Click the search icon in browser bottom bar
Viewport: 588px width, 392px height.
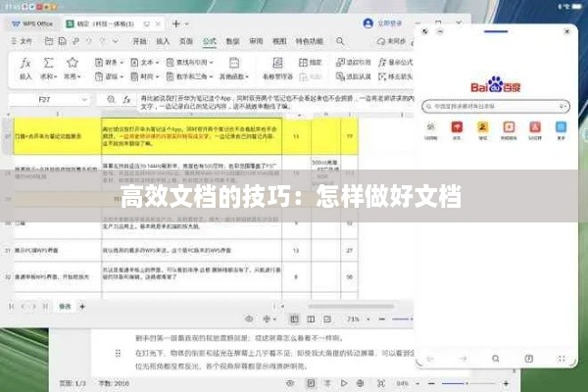(495, 359)
